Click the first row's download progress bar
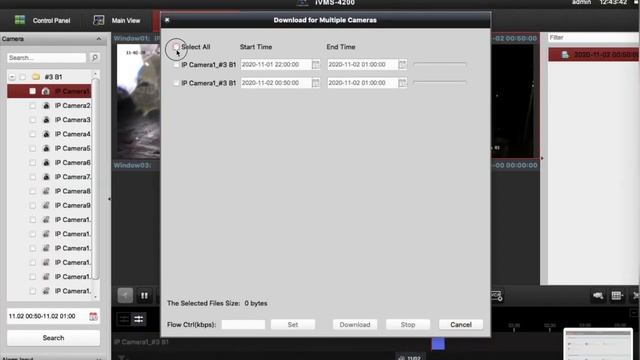The width and height of the screenshot is (640, 360). pos(440,64)
